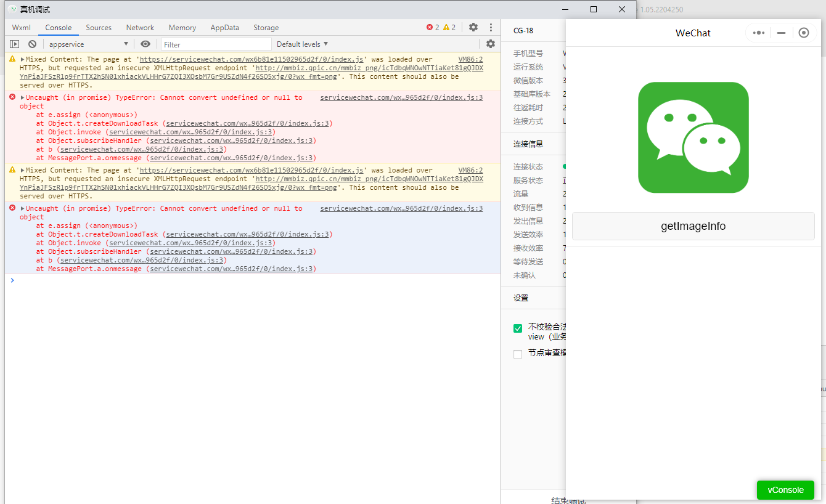Clear the console with the ban icon

pos(32,44)
